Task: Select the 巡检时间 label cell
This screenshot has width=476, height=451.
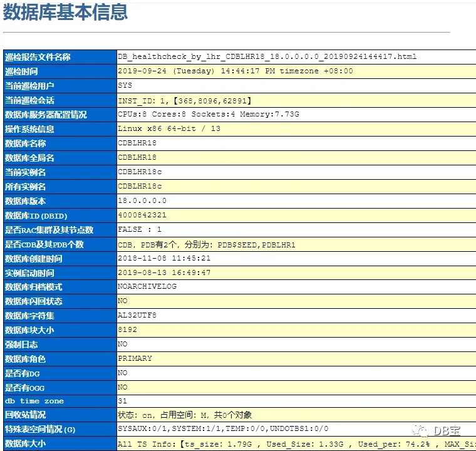Action: (60, 71)
